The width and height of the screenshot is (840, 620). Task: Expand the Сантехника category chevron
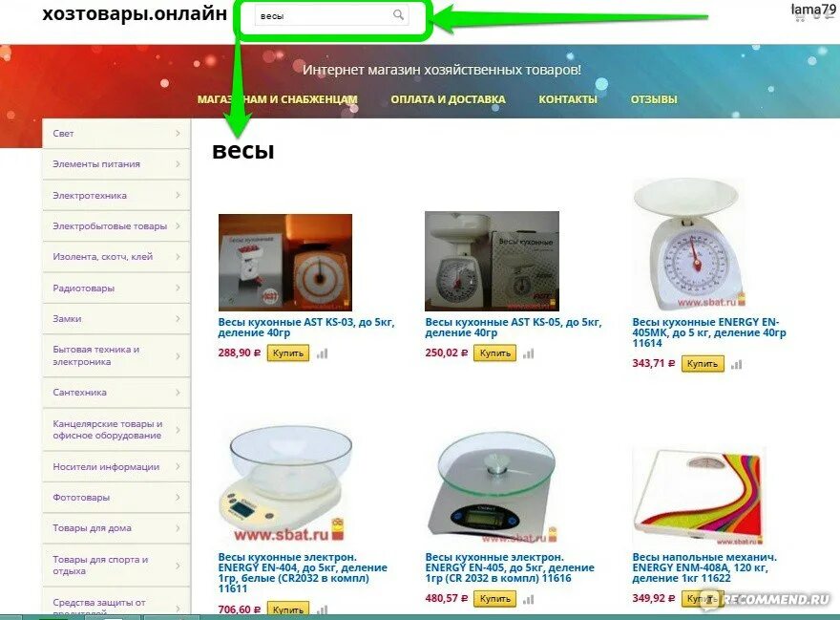(x=178, y=392)
